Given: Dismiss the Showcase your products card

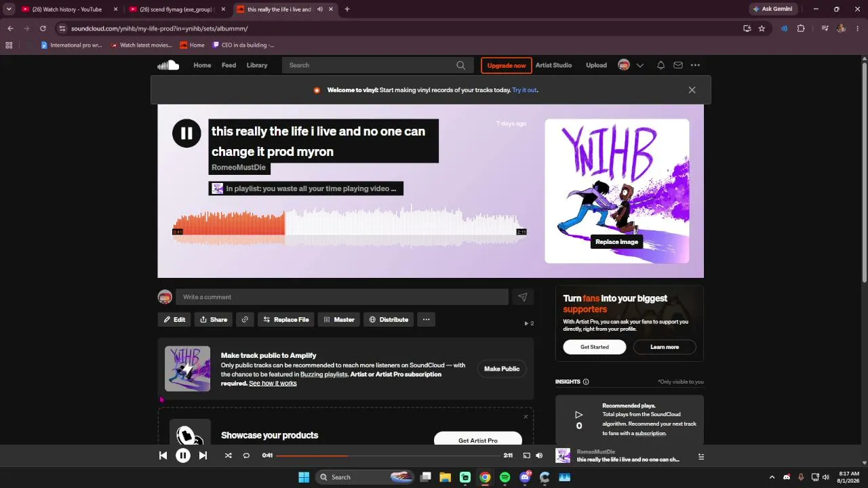Looking at the screenshot, I should [x=526, y=417].
